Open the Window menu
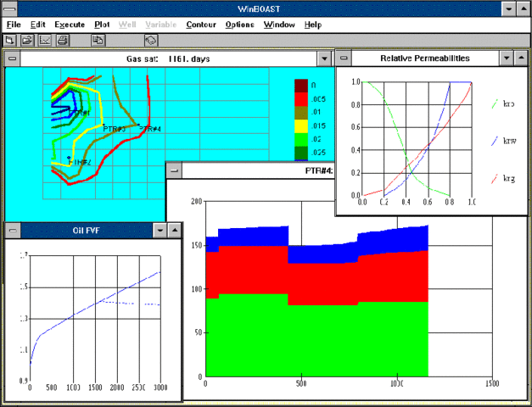Image resolution: width=532 pixels, height=407 pixels. point(279,25)
